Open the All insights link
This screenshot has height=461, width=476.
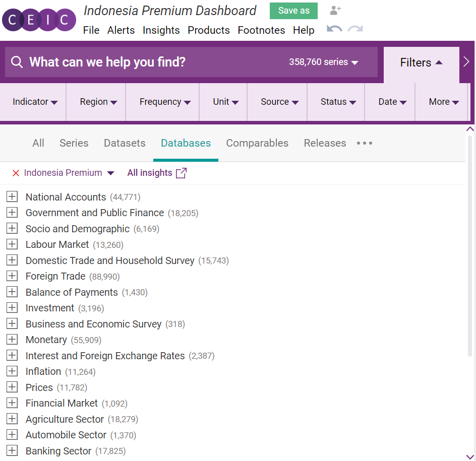pos(150,173)
